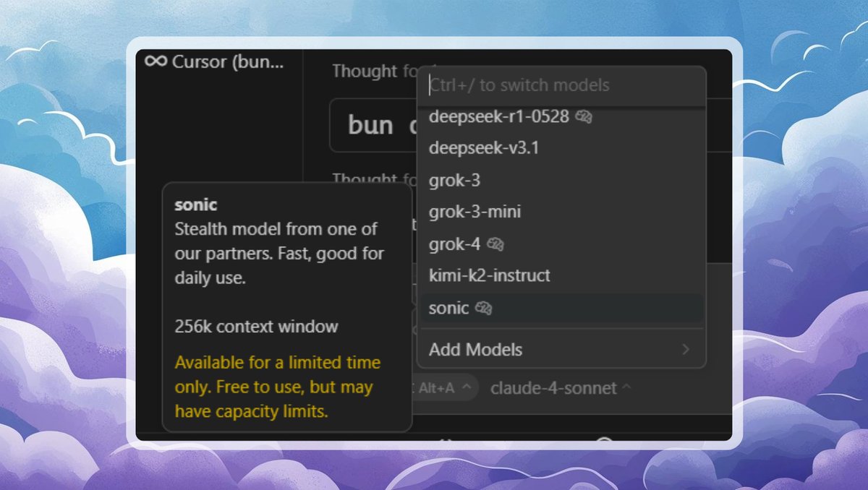Select the sonic stealth model

tap(561, 309)
